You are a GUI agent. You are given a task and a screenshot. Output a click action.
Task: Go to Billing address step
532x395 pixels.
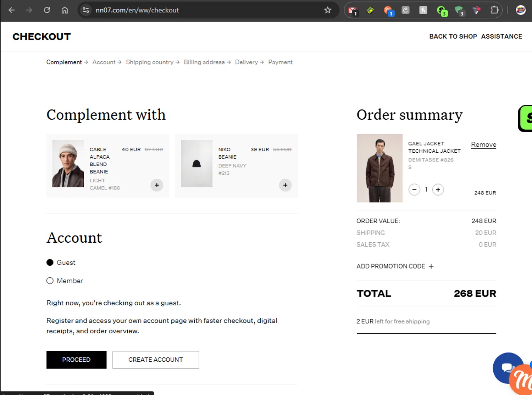click(x=204, y=62)
